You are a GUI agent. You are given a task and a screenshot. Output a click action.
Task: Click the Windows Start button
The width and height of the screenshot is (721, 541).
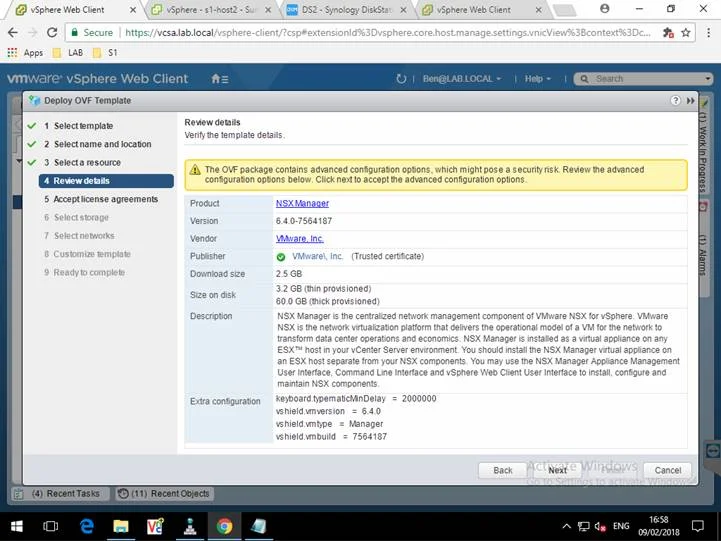pos(17,526)
